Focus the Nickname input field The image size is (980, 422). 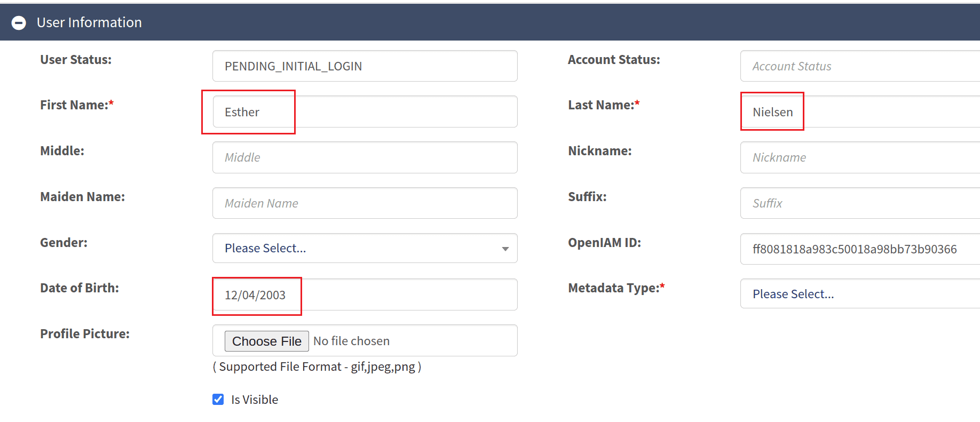[859, 157]
